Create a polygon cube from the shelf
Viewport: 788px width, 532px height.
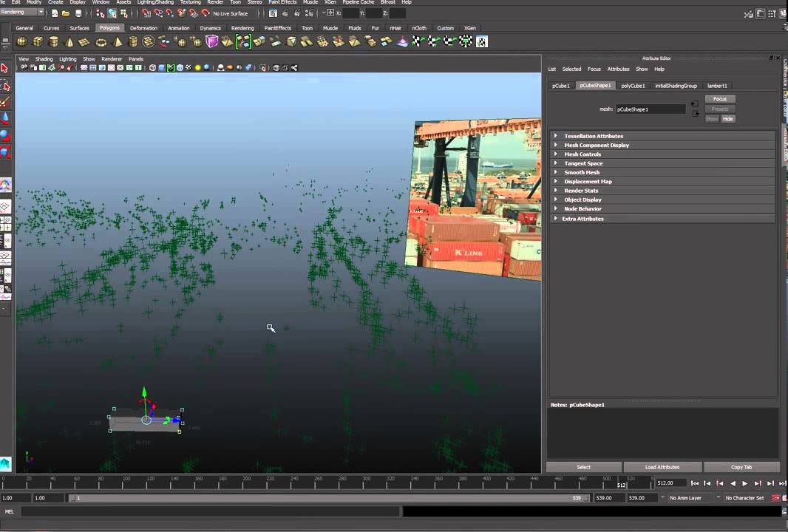(38, 41)
